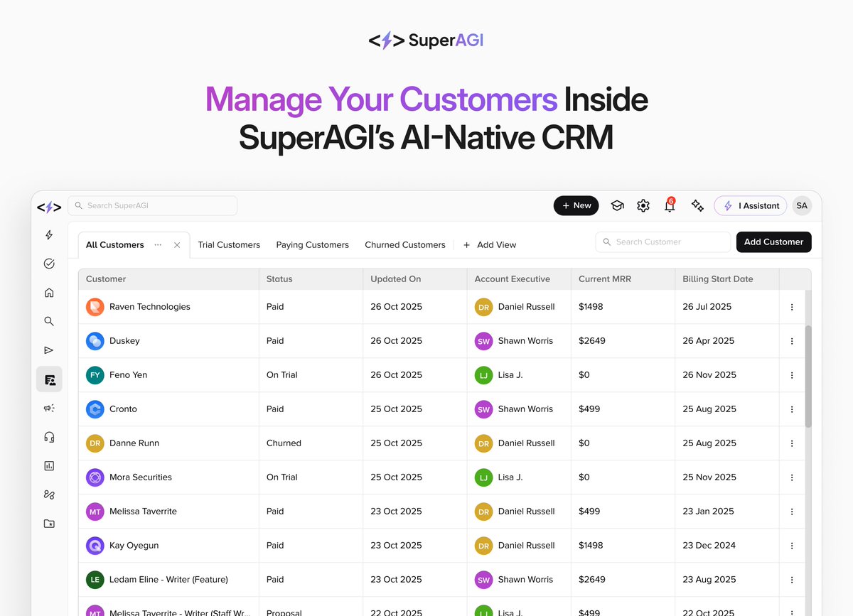Open row menu for Raven Technologies
This screenshot has height=616, width=853.
[792, 307]
